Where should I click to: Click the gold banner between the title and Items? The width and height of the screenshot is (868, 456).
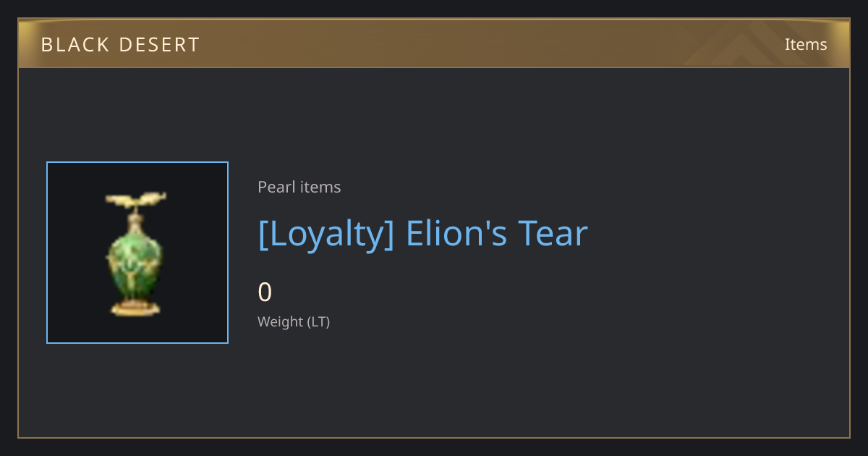tap(492, 43)
